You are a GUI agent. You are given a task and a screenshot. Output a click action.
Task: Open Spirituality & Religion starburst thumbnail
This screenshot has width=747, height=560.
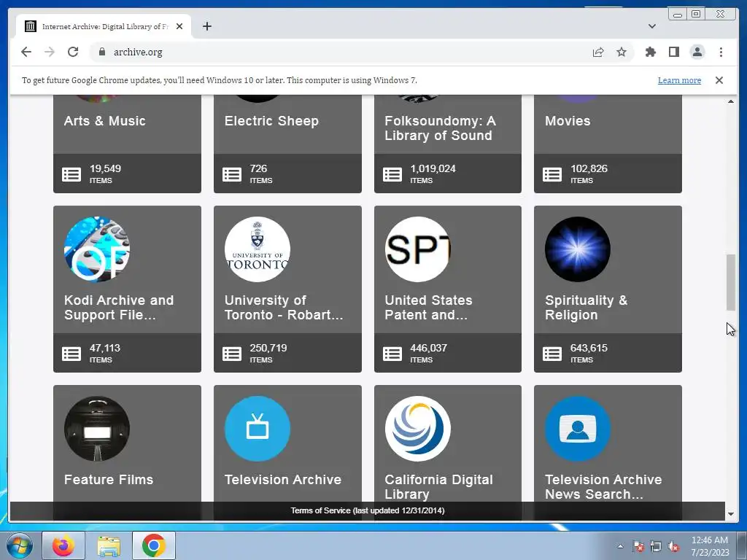point(578,249)
